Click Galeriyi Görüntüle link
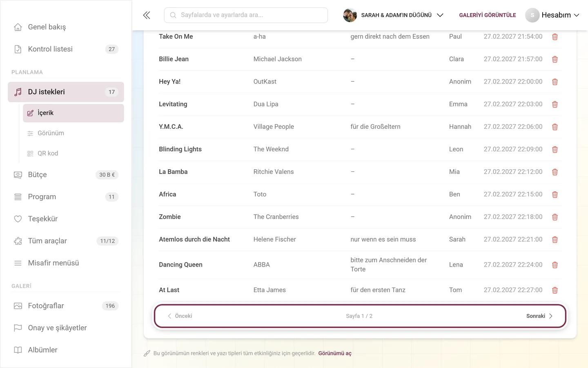Viewport: 588px width, 368px height. pyautogui.click(x=488, y=15)
